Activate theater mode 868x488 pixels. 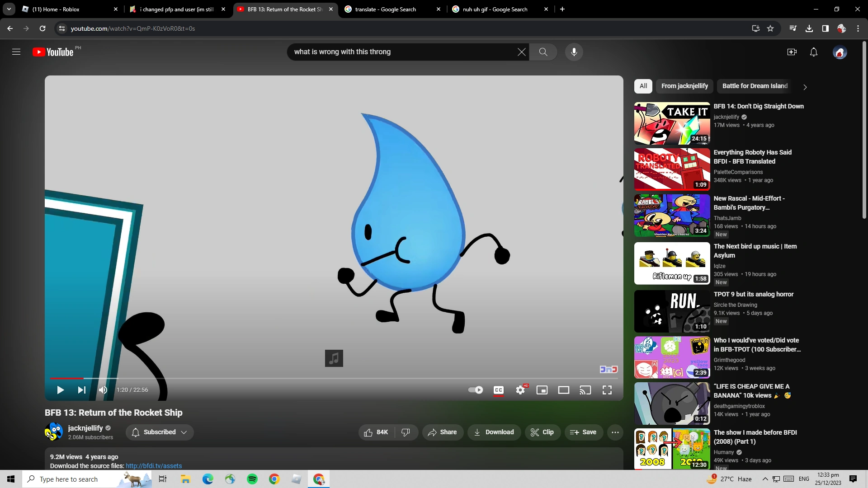[563, 390]
